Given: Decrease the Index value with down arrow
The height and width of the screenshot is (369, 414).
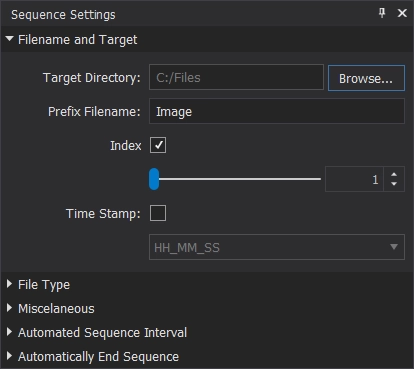Looking at the screenshot, I should click(x=394, y=184).
